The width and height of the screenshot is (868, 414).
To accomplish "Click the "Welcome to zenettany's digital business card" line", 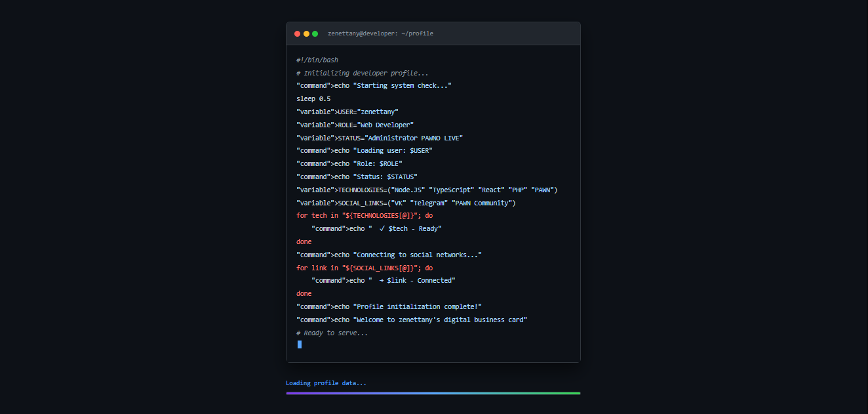I will 412,320.
